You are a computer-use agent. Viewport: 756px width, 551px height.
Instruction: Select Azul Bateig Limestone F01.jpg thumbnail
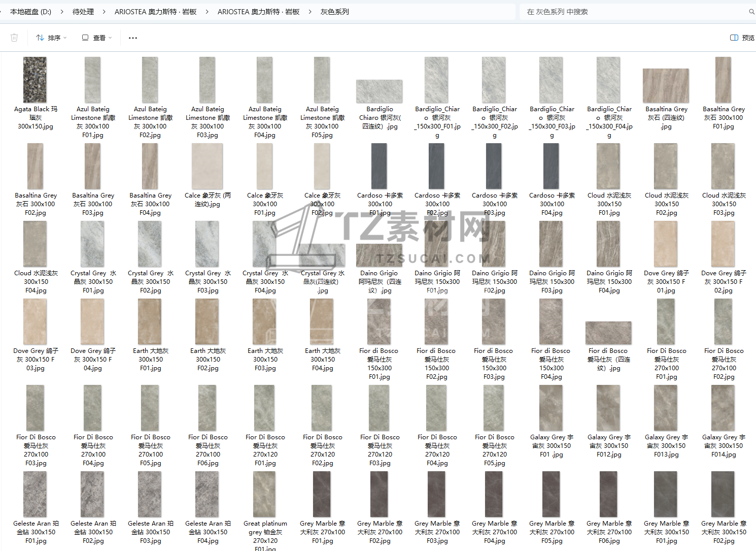click(92, 80)
